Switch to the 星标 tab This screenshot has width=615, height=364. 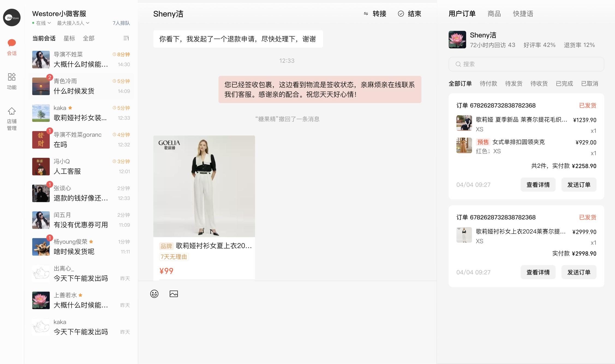pyautogui.click(x=69, y=38)
